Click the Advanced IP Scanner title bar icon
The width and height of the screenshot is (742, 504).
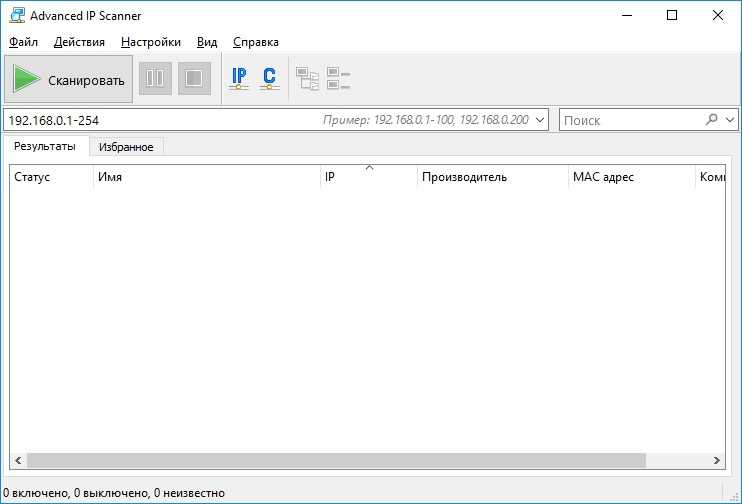(17, 16)
